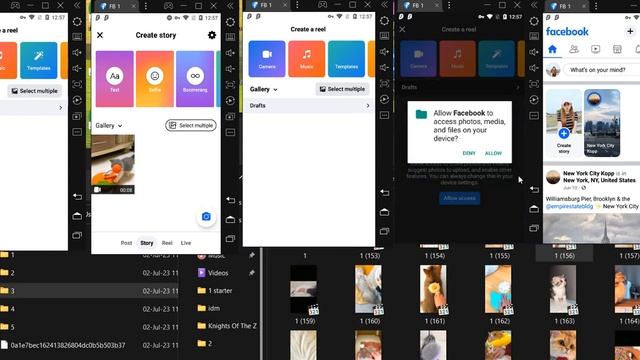Viewport: 640px width, 360px height.
Task: Open Drafts chevron in middle Create a reel window
Action: pos(368,106)
